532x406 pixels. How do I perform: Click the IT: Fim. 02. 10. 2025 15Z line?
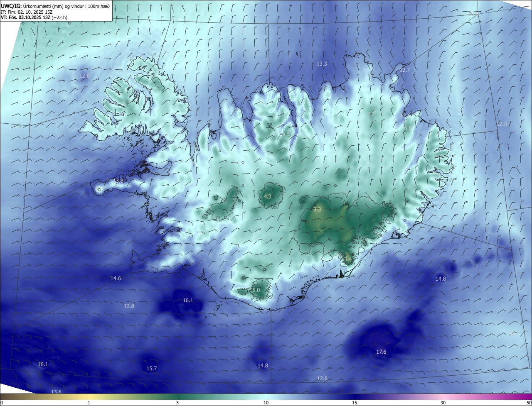click(x=26, y=12)
